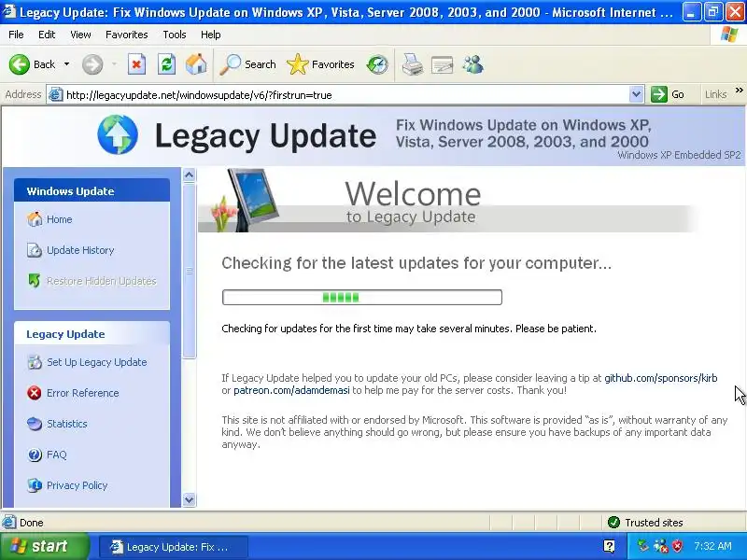Open the Favorites star toolbar button
This screenshot has width=747, height=560.
pos(320,64)
